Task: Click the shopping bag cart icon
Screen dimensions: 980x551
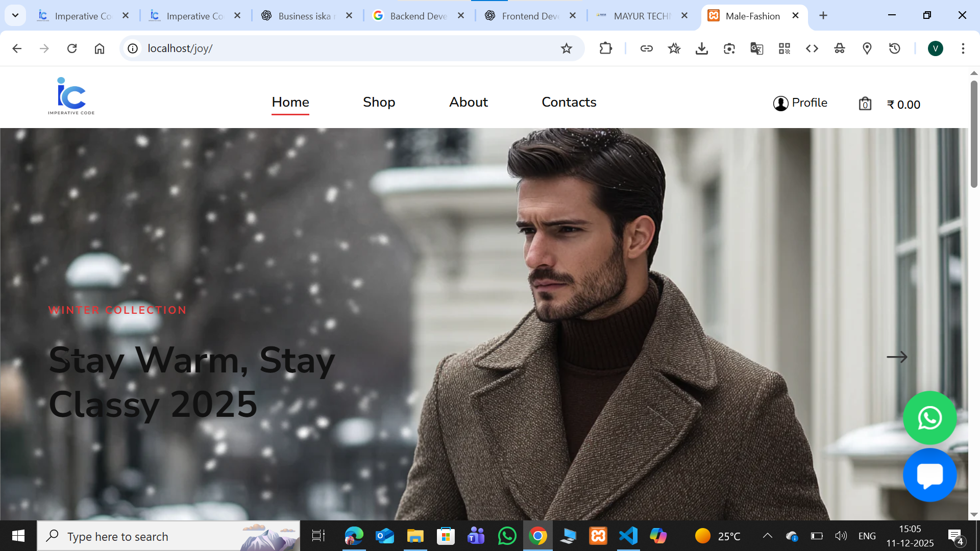Action: click(x=865, y=104)
